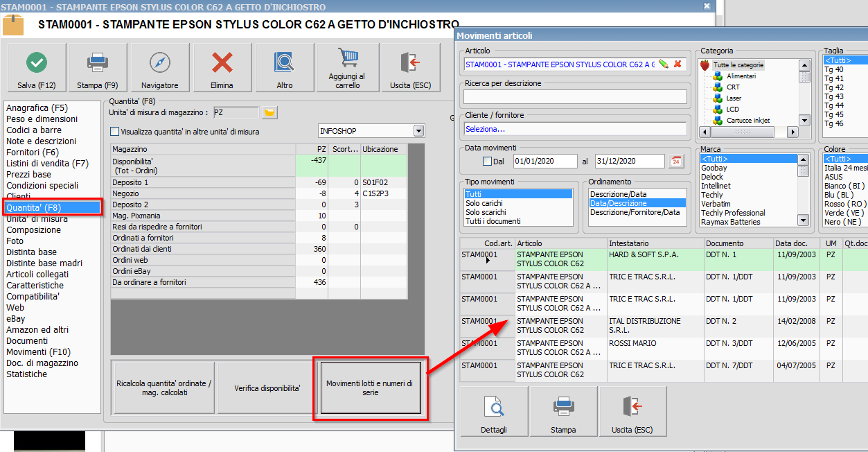Viewport: 868px width, 452px height.
Task: Save the article with Salva (F12)
Action: (37, 67)
